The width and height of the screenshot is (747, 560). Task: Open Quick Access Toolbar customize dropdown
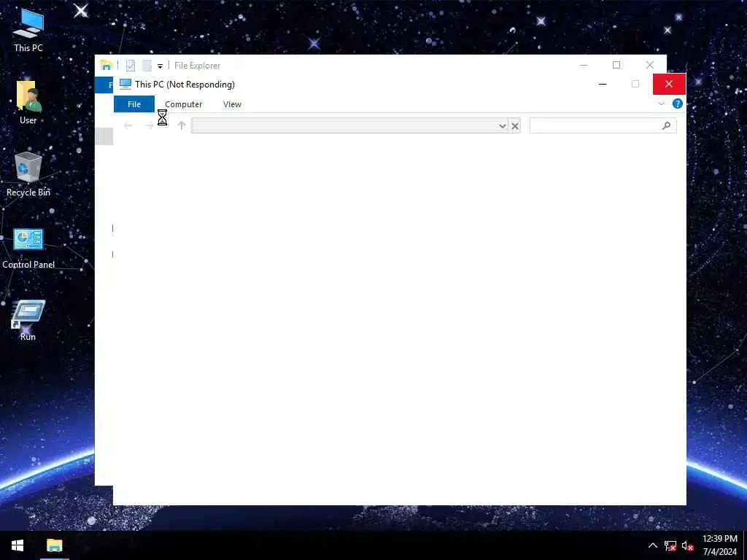tap(160, 66)
